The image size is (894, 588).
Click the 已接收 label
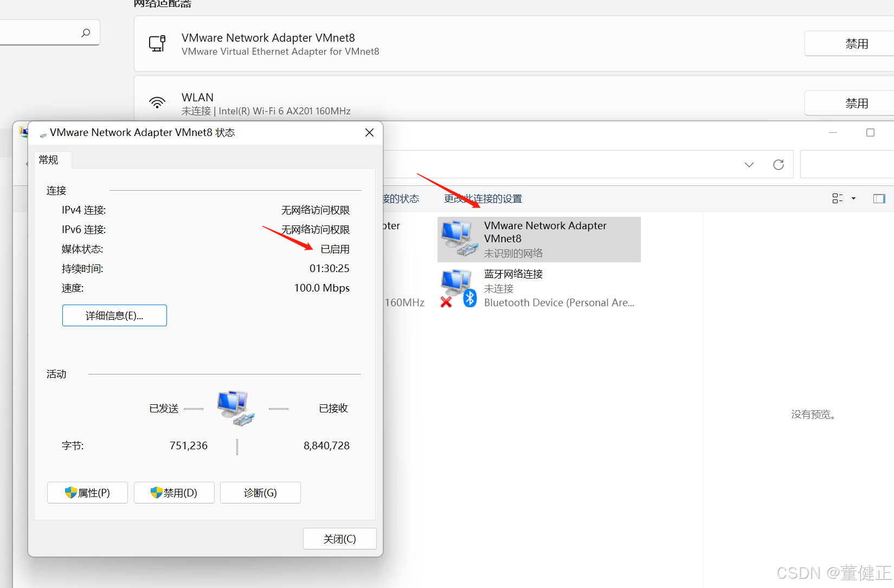click(x=333, y=408)
